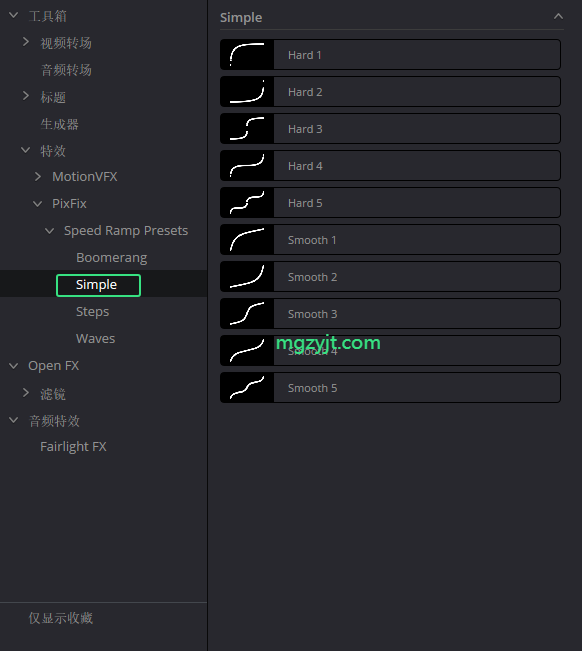
Task: Collapse the Simple section with top chevron
Action: point(558,17)
